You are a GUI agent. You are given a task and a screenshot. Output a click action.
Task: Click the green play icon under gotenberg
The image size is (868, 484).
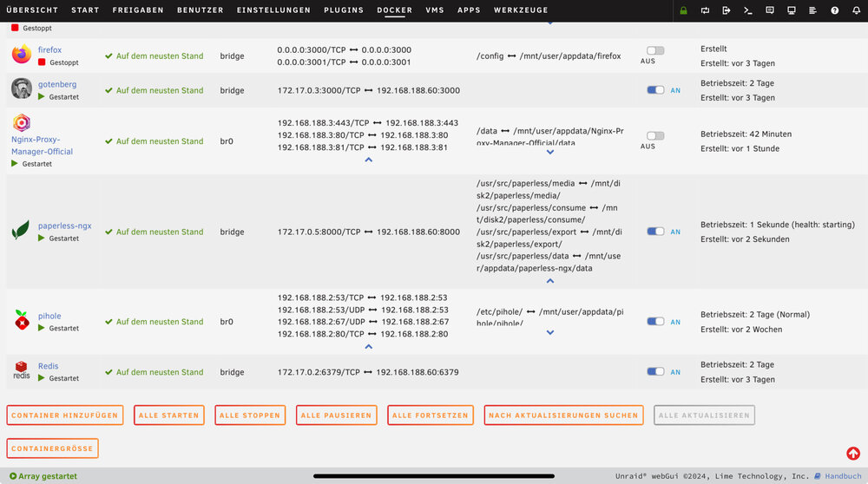point(42,96)
